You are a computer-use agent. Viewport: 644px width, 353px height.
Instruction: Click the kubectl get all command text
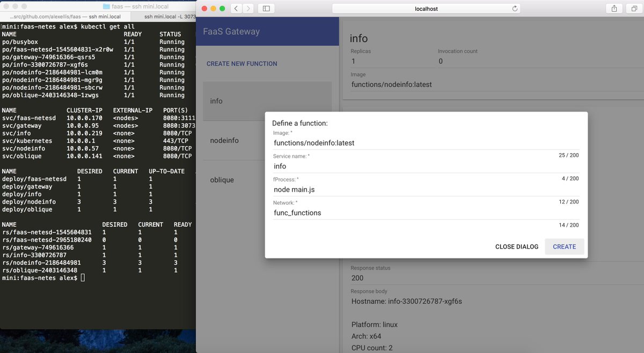[107, 27]
